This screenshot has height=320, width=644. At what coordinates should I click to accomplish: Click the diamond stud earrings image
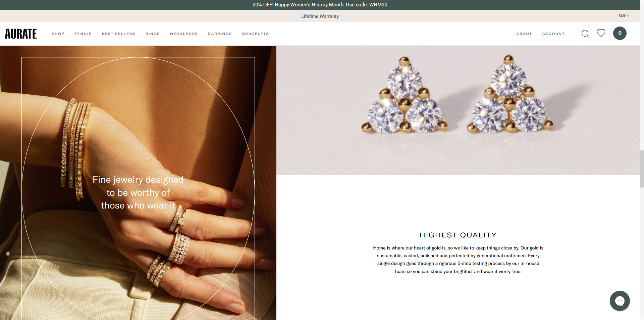click(458, 110)
